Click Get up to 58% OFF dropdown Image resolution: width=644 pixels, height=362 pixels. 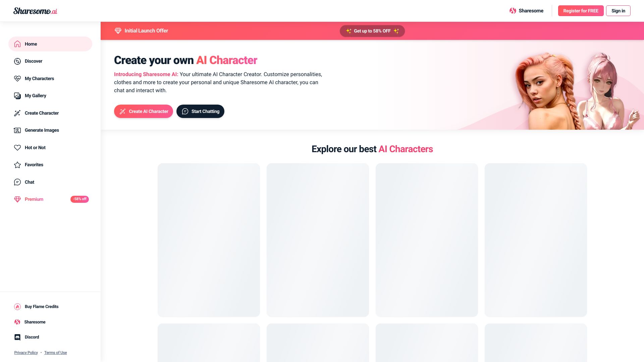point(372,31)
